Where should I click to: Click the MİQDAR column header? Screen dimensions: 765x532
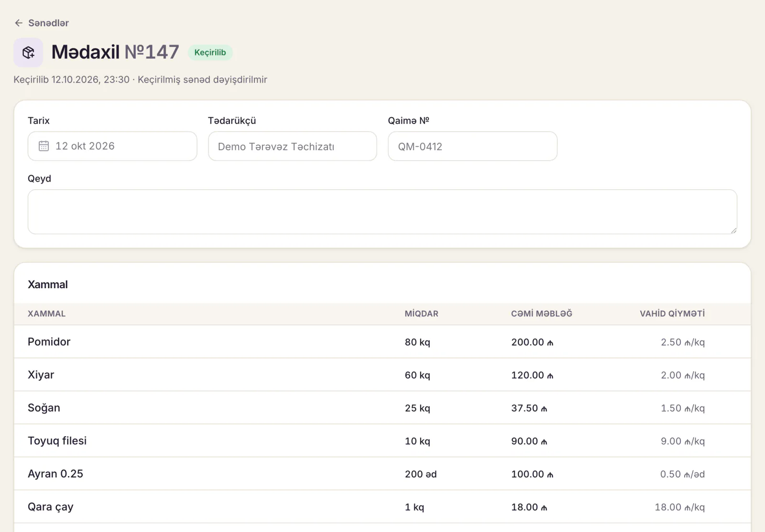pos(422,314)
